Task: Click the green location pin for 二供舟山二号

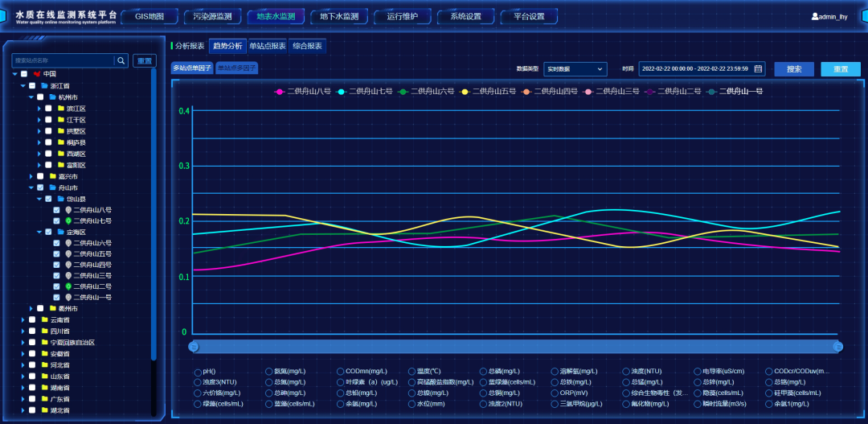Action: pos(68,286)
